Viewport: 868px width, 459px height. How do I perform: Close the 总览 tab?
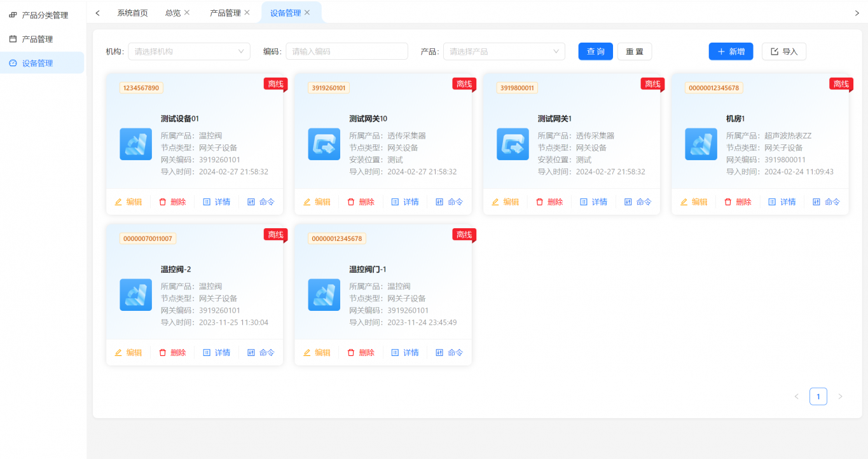point(187,13)
